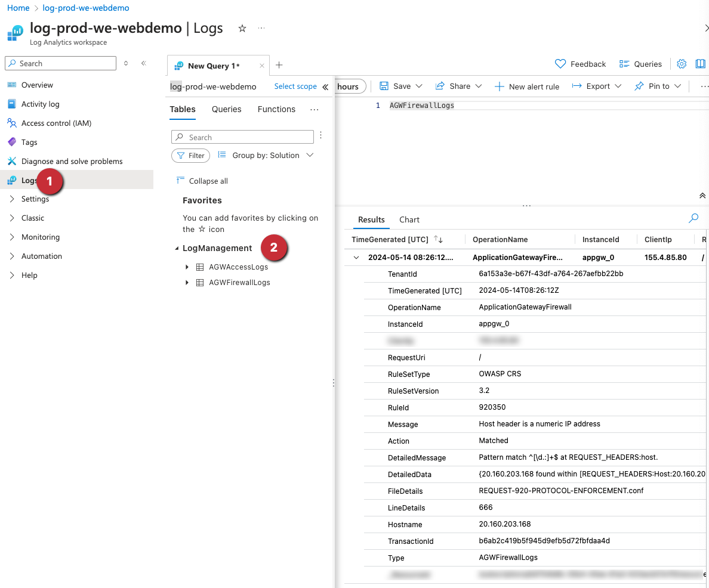Open the more options ellipsis beside the title
The image size is (709, 588).
[x=261, y=28]
